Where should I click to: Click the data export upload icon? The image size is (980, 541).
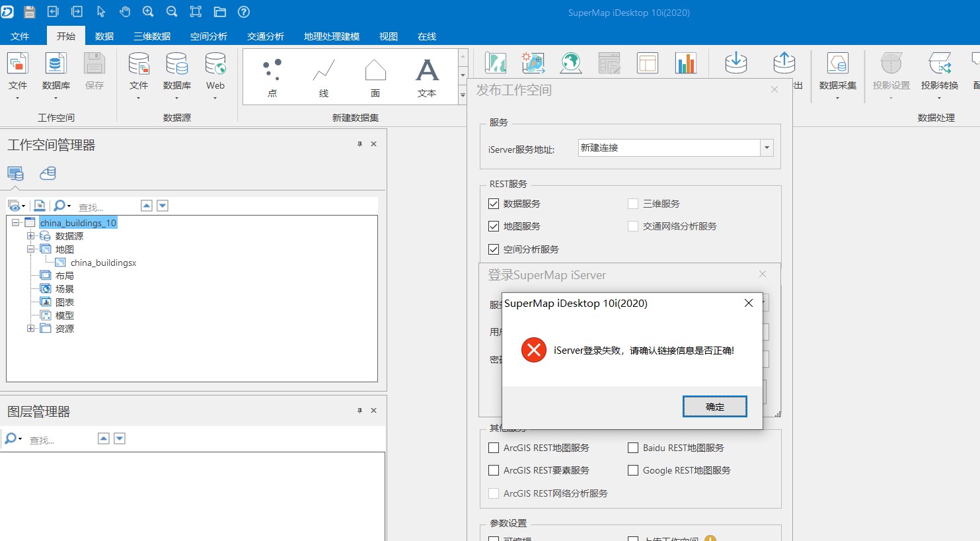click(x=784, y=63)
